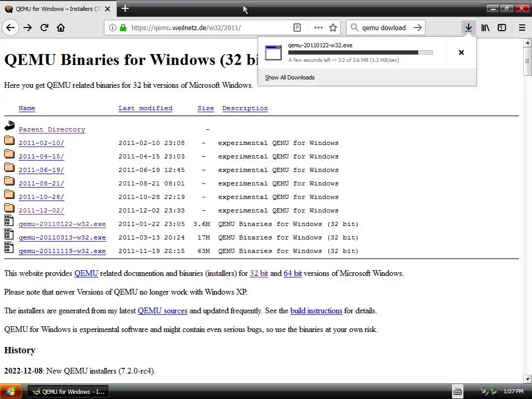Open a new tab
This screenshot has width=532, height=399.
click(125, 8)
